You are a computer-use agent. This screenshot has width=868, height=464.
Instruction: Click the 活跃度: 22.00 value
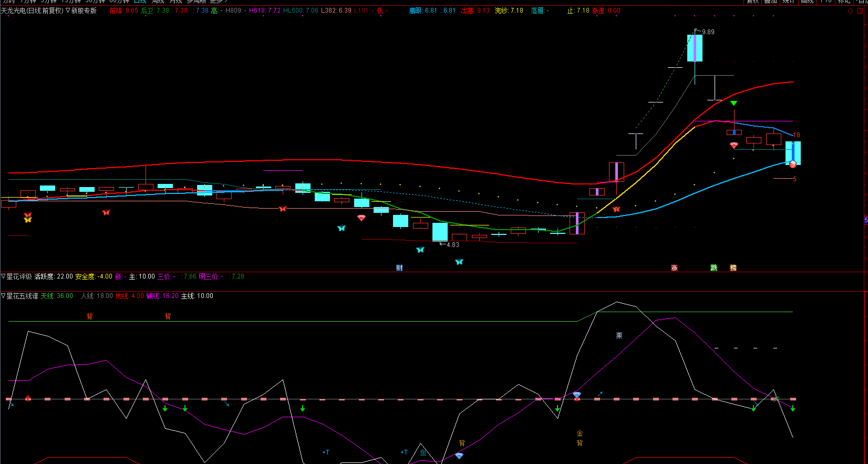click(x=54, y=276)
